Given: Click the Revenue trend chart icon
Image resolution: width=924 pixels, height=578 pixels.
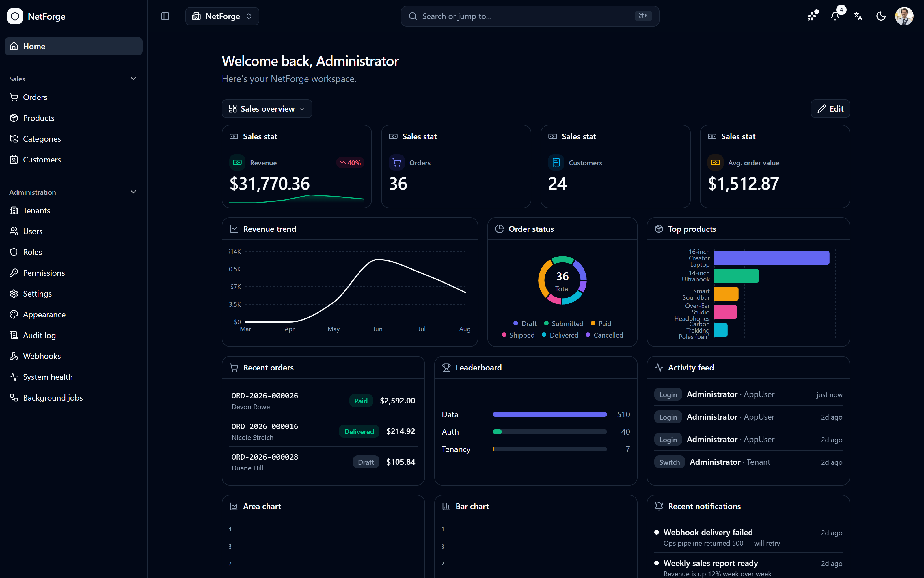Looking at the screenshot, I should (x=234, y=229).
